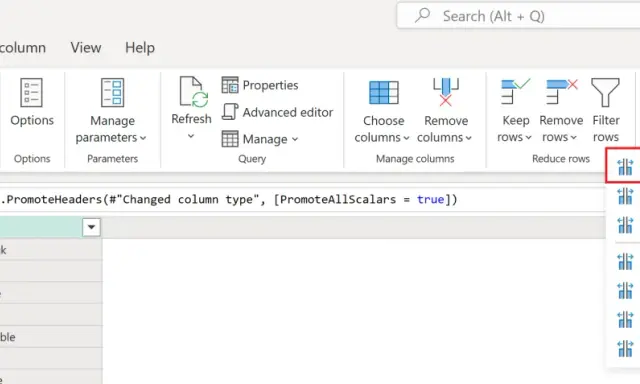
Task: Open the Help tab
Action: pos(140,48)
